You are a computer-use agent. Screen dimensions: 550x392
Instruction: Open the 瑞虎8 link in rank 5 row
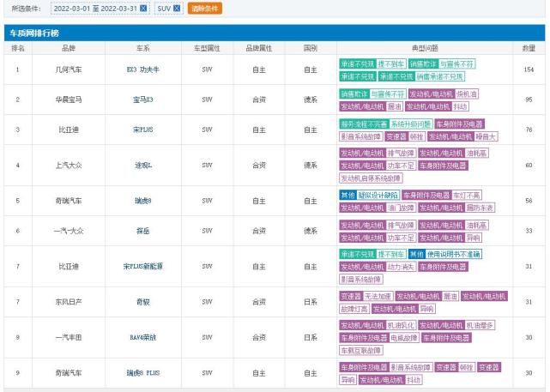coord(143,201)
